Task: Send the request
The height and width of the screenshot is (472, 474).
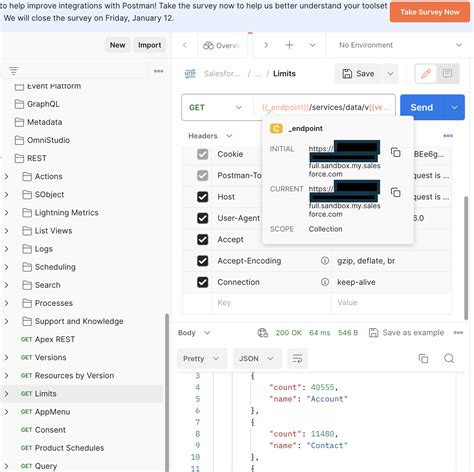Action: pyautogui.click(x=422, y=107)
